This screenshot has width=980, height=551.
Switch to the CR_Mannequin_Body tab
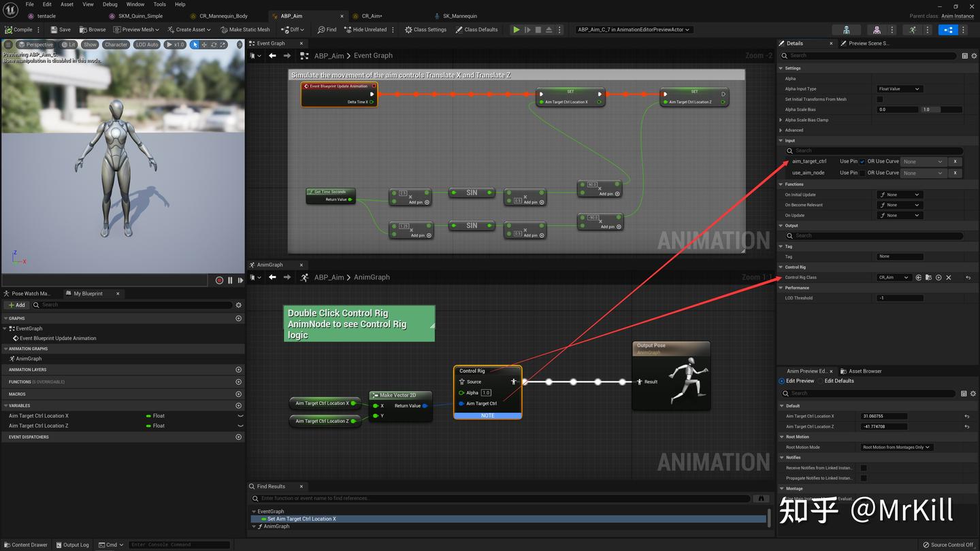[x=223, y=16]
